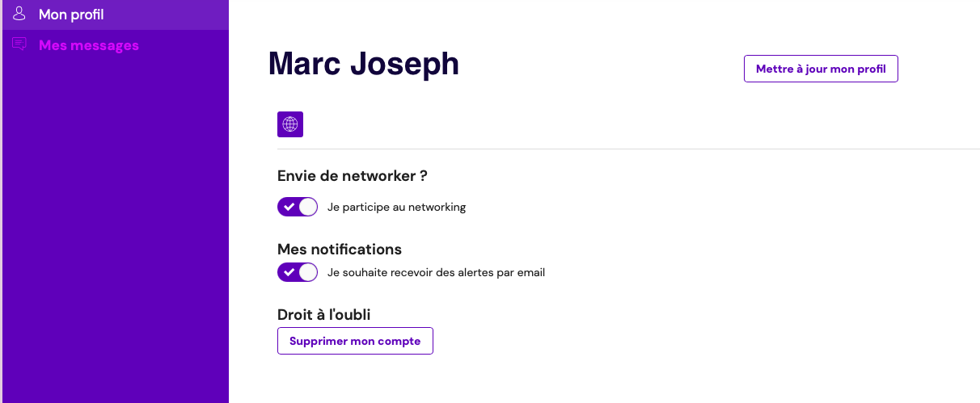Turn off the email alerts toggle
This screenshot has width=980, height=403.
298,272
